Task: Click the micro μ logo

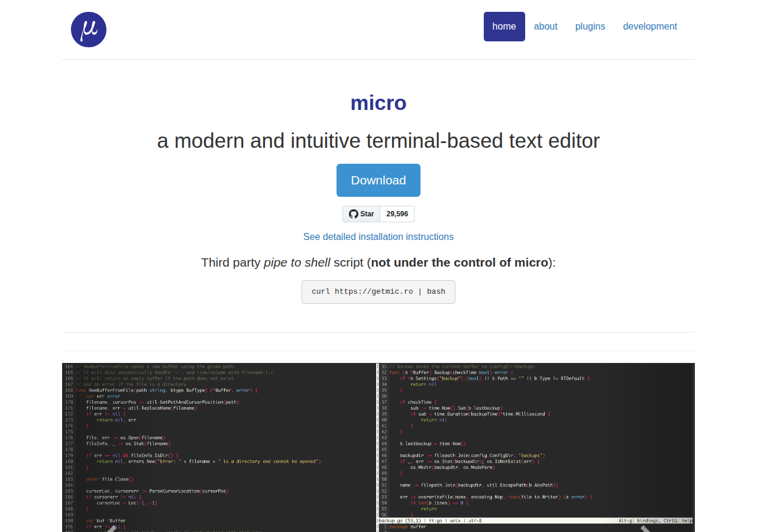Action: pos(89,30)
